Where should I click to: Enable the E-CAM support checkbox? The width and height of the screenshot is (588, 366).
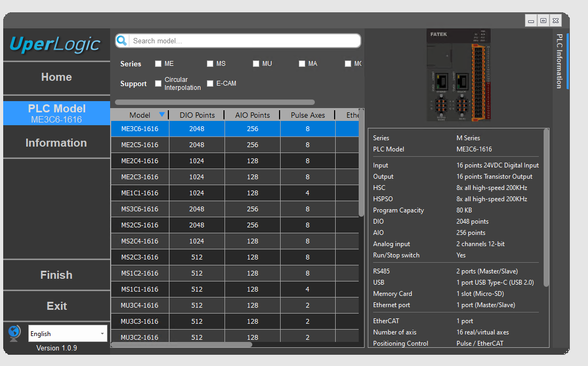point(210,83)
